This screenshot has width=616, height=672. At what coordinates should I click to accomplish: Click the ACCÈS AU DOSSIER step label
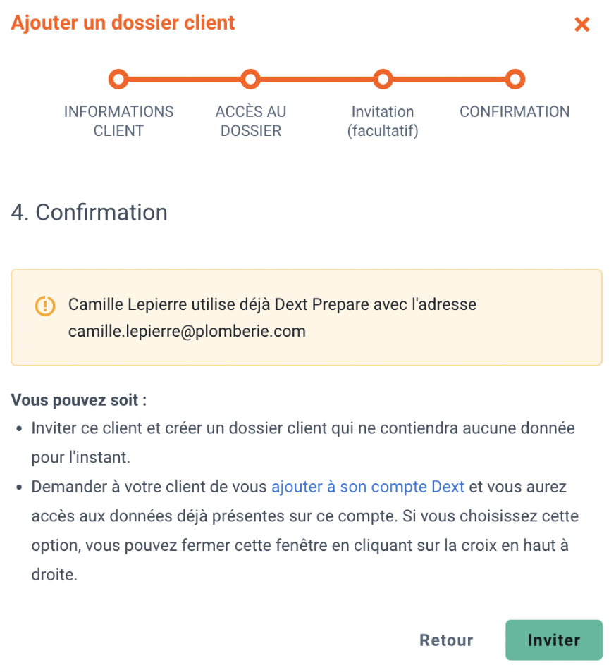click(251, 121)
